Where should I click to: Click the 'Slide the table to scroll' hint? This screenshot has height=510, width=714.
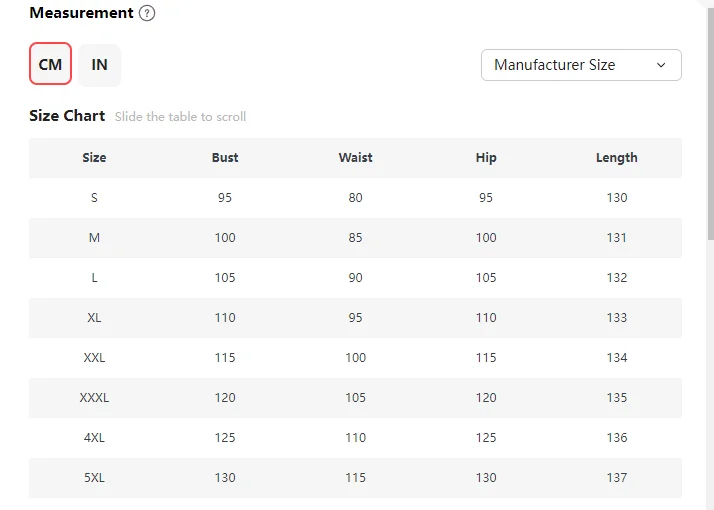(x=180, y=117)
